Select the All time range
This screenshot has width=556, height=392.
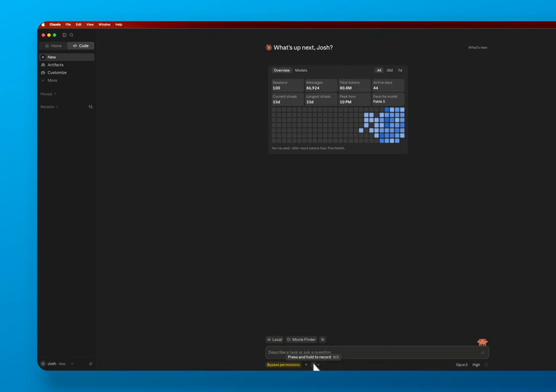[379, 70]
